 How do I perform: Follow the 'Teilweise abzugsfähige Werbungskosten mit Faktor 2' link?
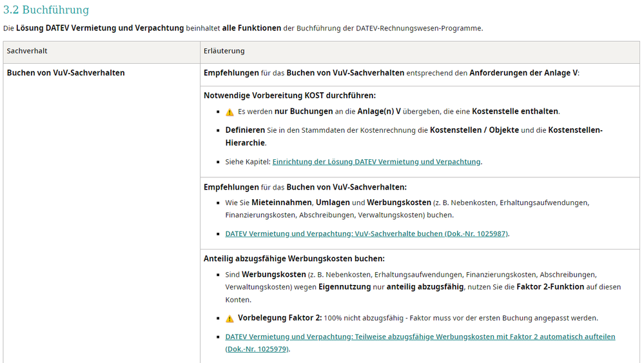420,337
